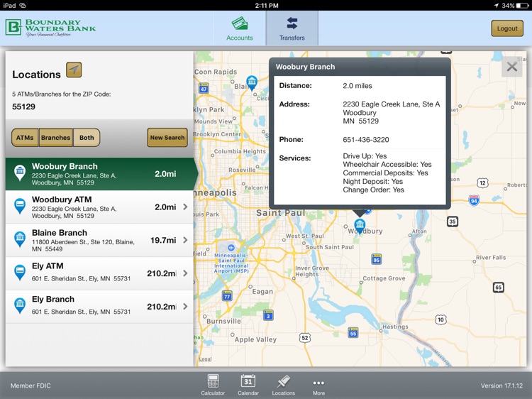Expand Ely ATM details chevron

click(185, 273)
